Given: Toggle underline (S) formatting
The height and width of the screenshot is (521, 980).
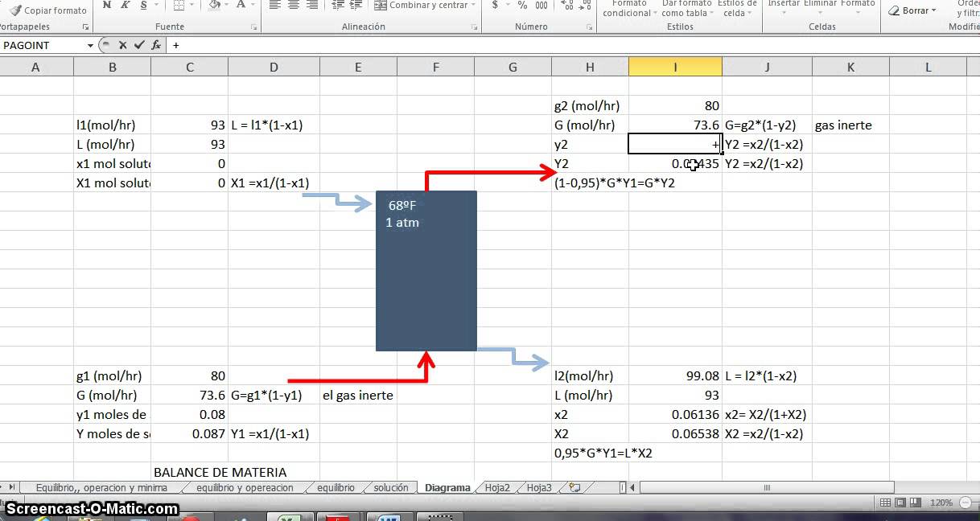Looking at the screenshot, I should click(x=143, y=5).
